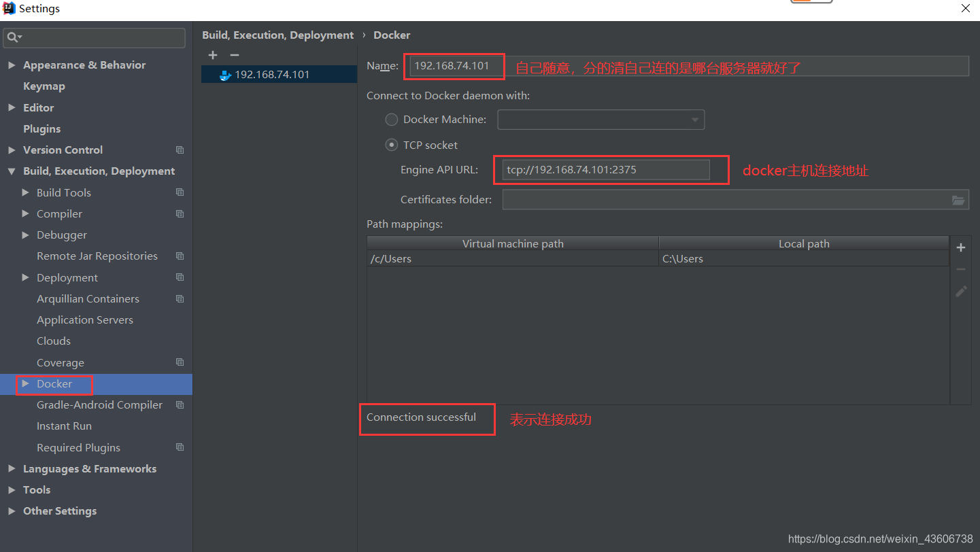
Task: Expand Build Tools arrow
Action: coord(25,192)
